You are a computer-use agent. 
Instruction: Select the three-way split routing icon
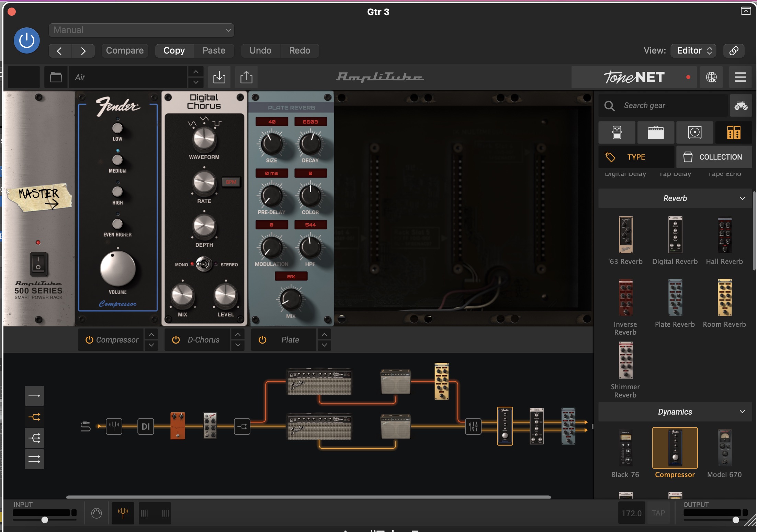click(x=34, y=438)
